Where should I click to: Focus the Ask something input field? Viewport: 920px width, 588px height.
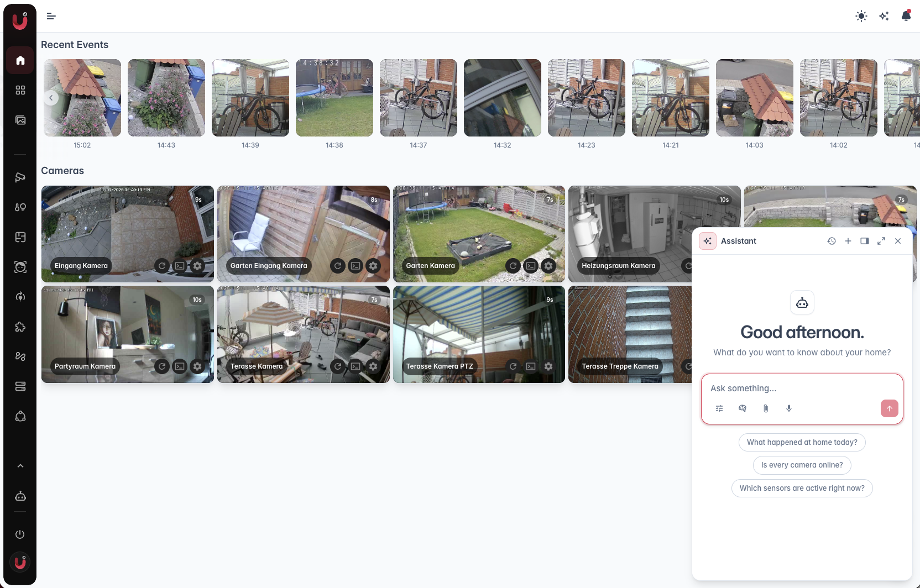click(802, 389)
